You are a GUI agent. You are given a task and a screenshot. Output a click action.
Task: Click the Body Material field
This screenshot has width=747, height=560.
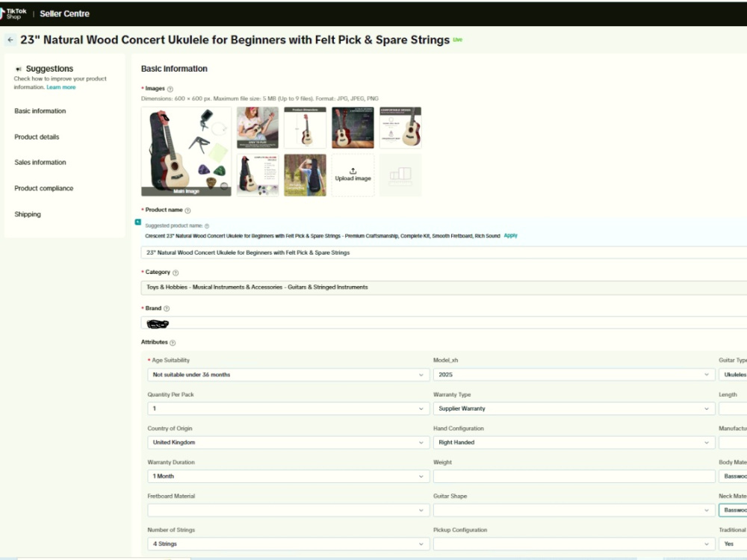733,476
